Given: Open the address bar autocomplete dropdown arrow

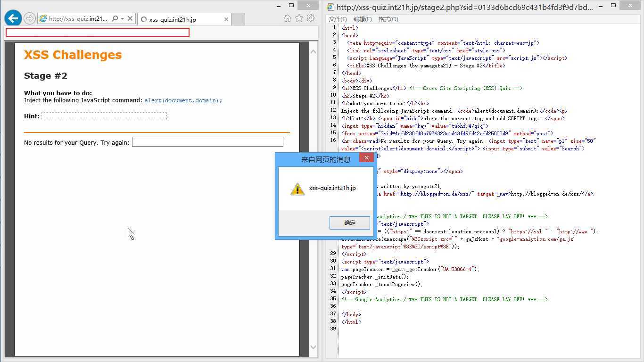Looking at the screenshot, I should coord(123,19).
